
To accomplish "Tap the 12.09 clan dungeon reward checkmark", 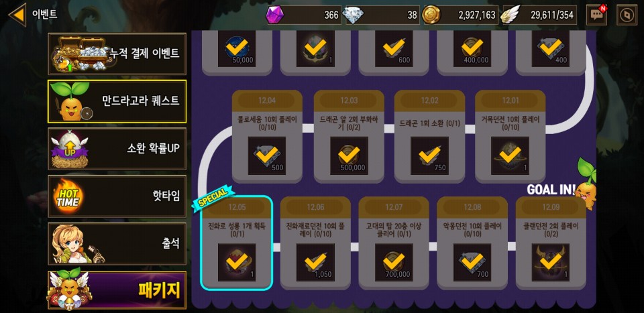I will 550,263.
